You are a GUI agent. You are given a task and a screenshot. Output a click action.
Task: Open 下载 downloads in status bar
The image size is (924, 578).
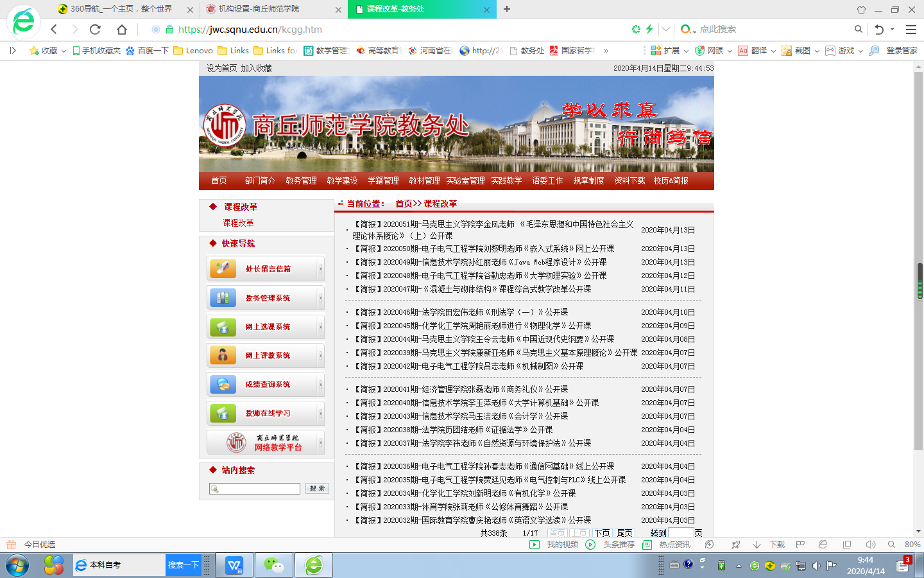pos(769,545)
